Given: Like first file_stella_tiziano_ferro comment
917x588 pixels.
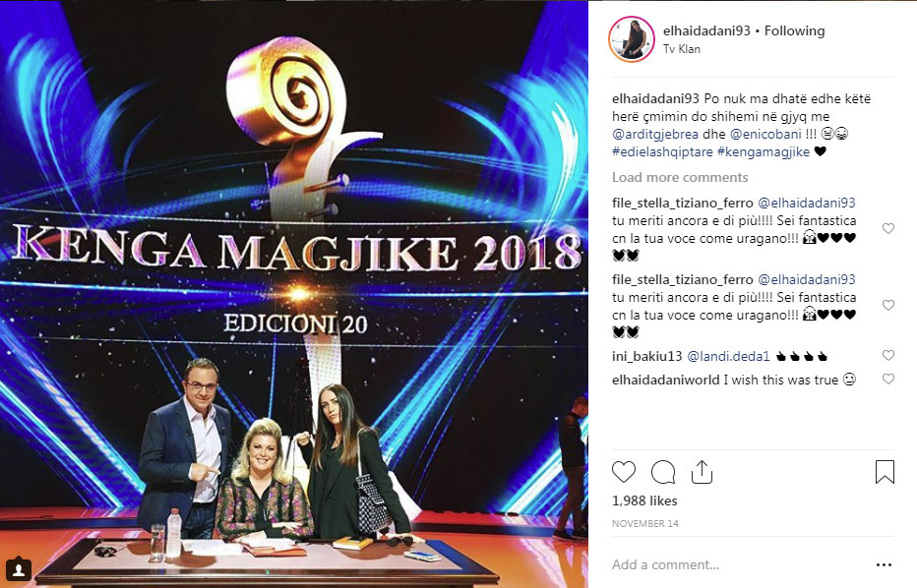Looking at the screenshot, I should (888, 228).
